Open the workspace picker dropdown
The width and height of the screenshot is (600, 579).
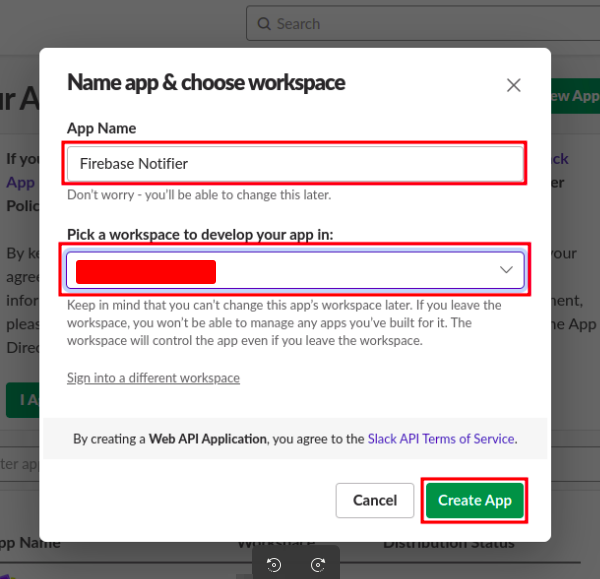(295, 270)
